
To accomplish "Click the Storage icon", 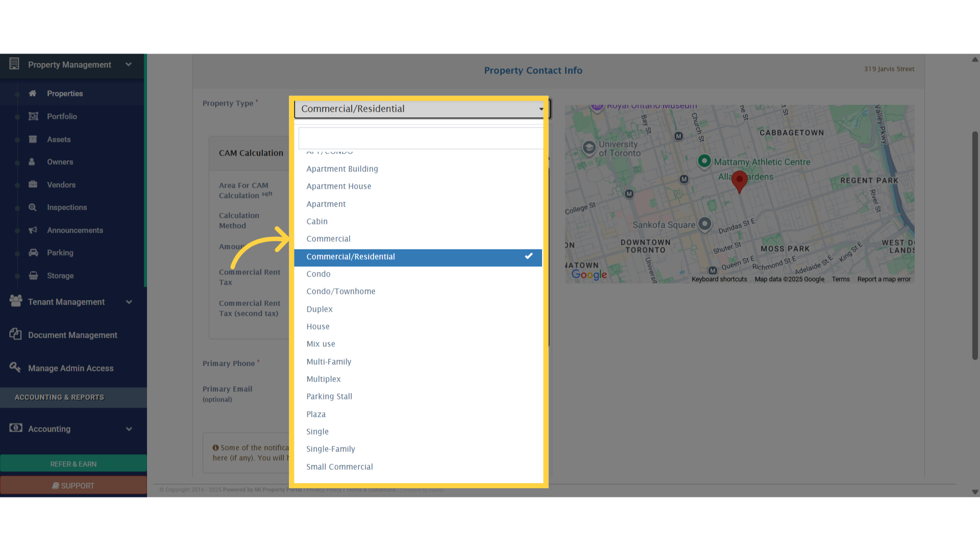I will coord(33,275).
